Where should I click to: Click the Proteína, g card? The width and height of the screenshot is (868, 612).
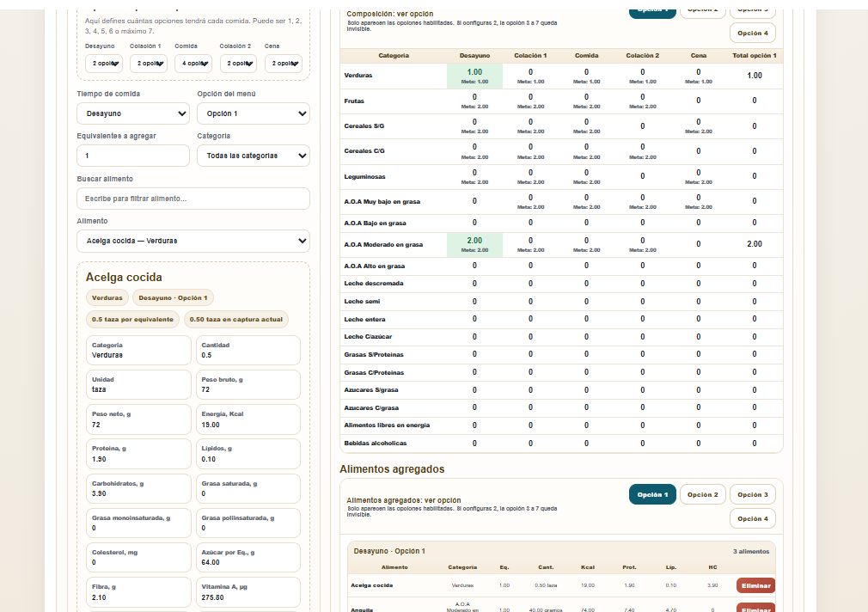pyautogui.click(x=138, y=454)
